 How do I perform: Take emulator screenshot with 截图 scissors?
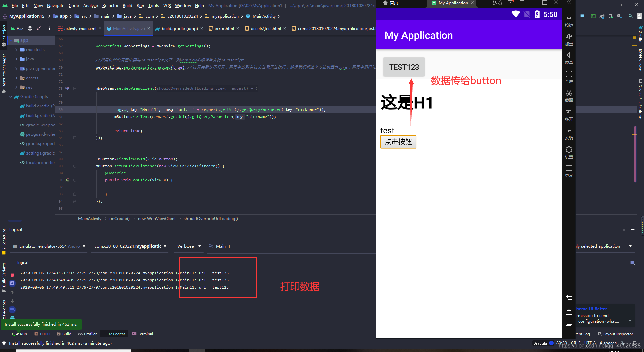(x=569, y=96)
